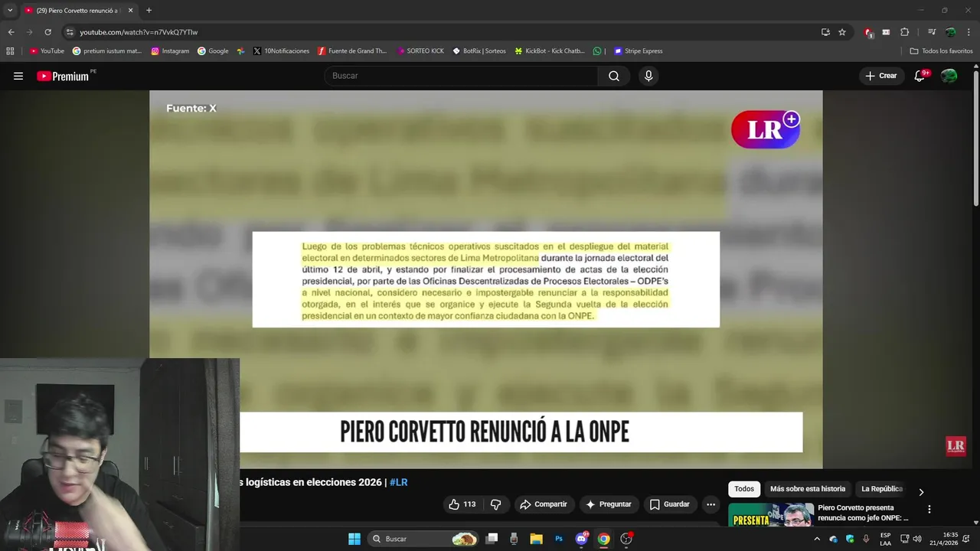Open Chrome extensions puzzle icon
The image size is (980, 551).
904,32
